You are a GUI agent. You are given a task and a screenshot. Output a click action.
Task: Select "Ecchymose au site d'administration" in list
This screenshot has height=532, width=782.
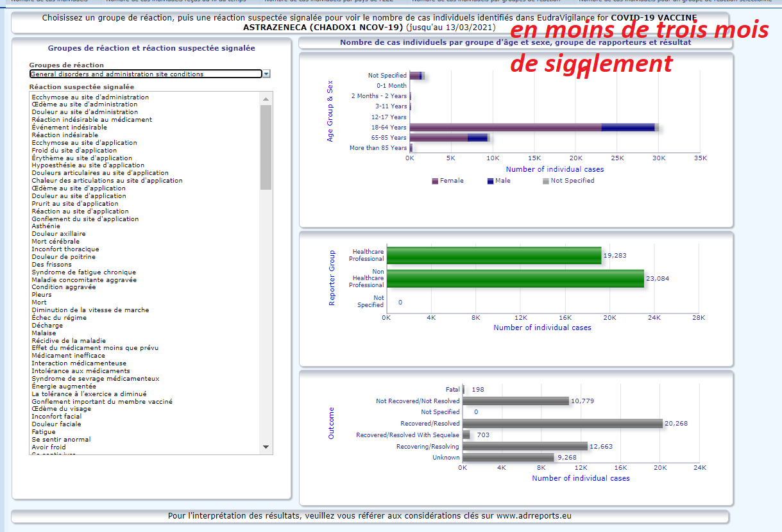pyautogui.click(x=90, y=97)
